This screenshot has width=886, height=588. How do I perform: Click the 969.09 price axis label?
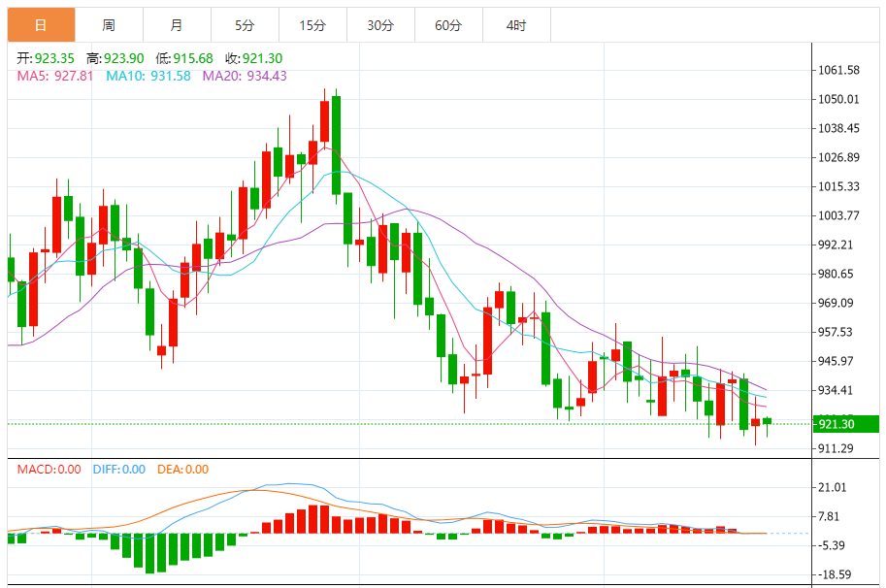[836, 303]
